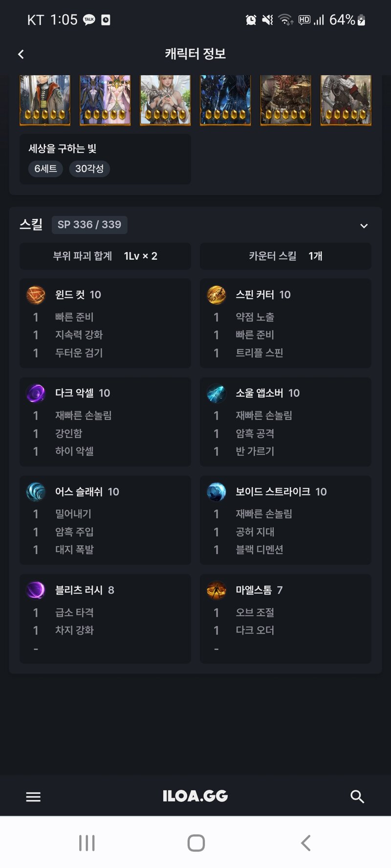
Task: Tap the 부위 파괴 합계 summary box
Action: point(105,256)
